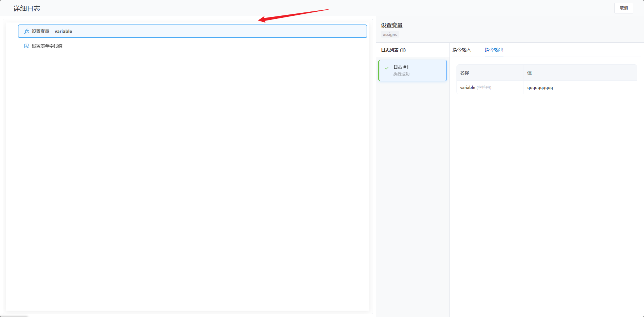
Task: Click the bold variable label in first step
Action: 63,31
